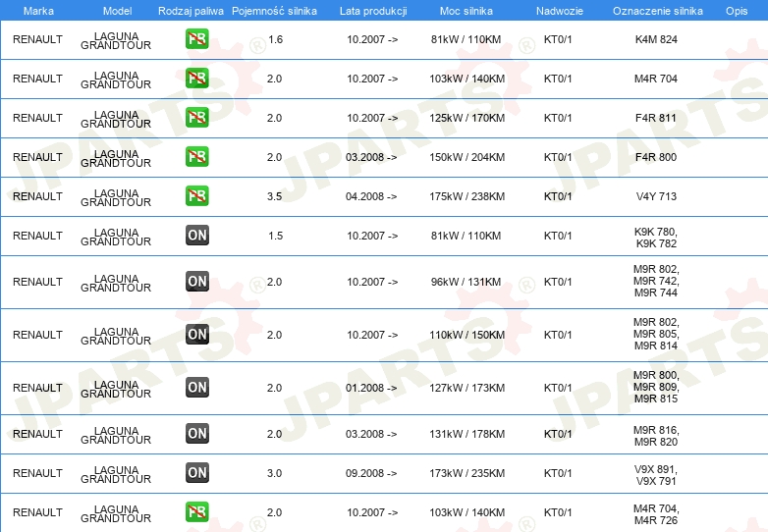Click the 04.2008 -> production date

pyautogui.click(x=371, y=196)
